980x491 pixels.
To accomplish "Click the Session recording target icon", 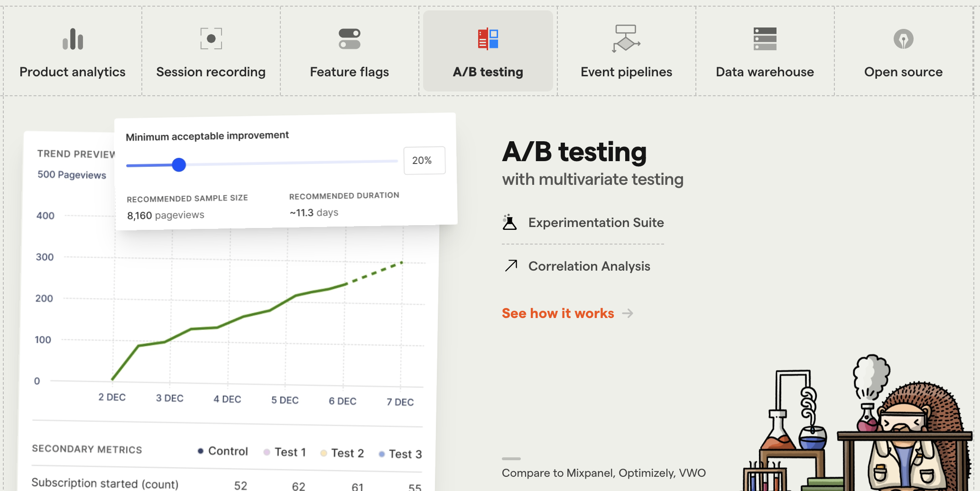I will 211,38.
